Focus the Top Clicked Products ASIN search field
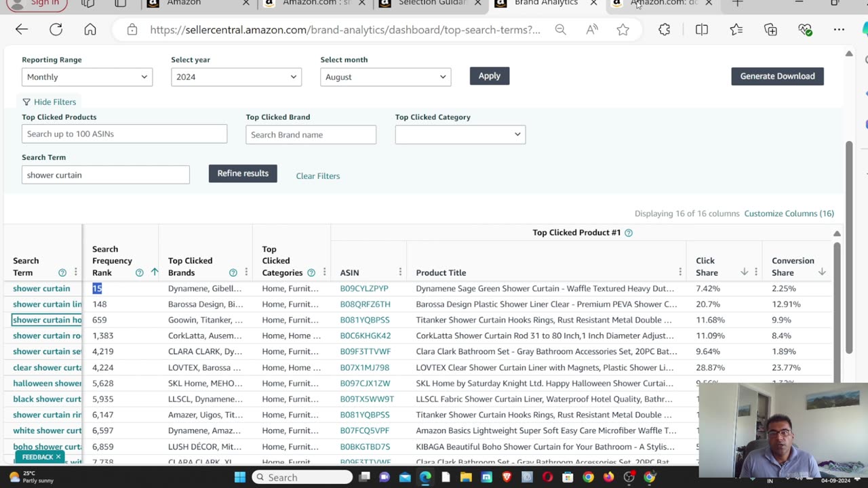This screenshot has height=488, width=868. [125, 134]
